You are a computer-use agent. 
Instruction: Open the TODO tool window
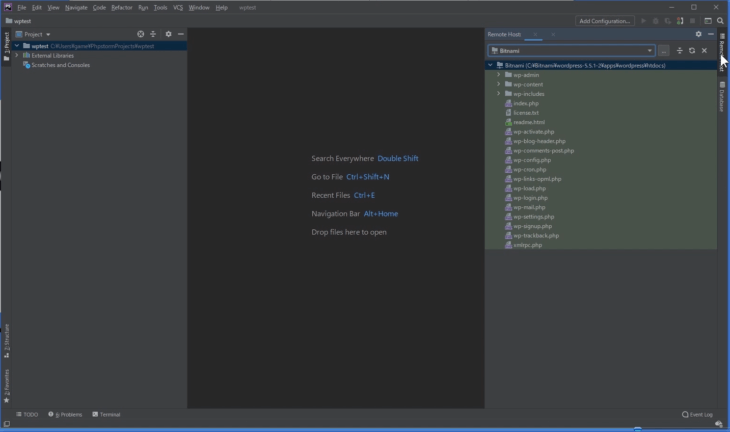point(27,414)
